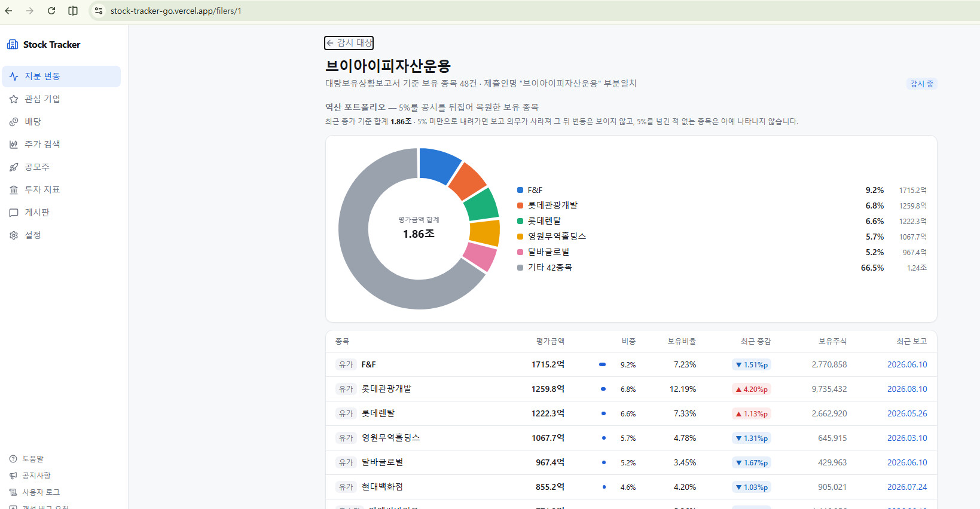
Task: Click F&F in the holdings table
Action: [x=368, y=364]
